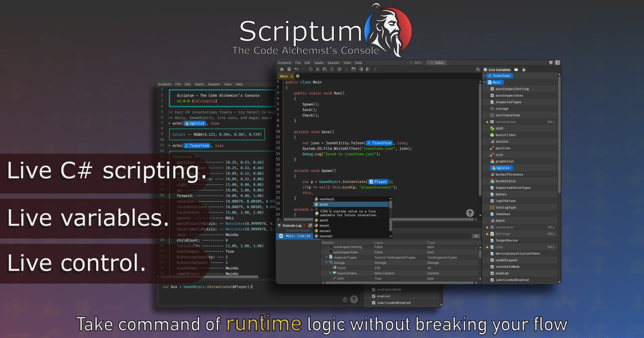Open the Live Variables folder icon
This screenshot has width=644, height=338.
pyautogui.click(x=515, y=70)
